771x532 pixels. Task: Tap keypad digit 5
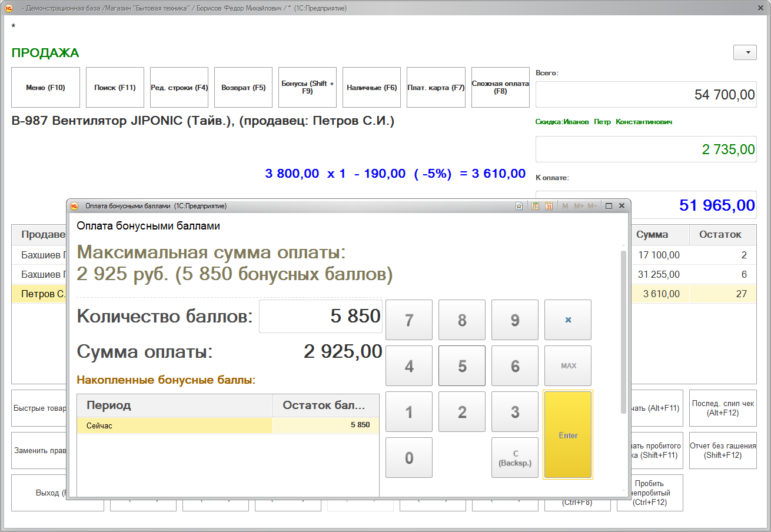tap(462, 366)
